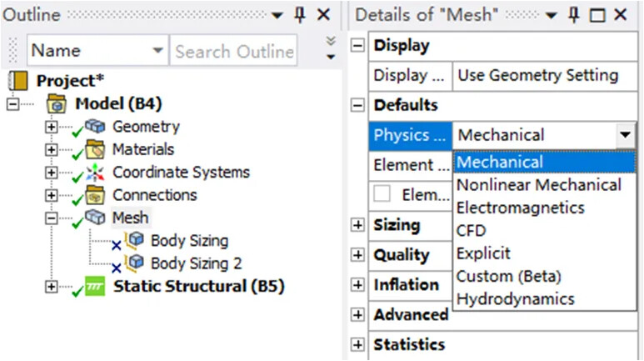Image resolution: width=644 pixels, height=361 pixels.
Task: Click the Geometry icon in the outline tree
Action: (97, 127)
